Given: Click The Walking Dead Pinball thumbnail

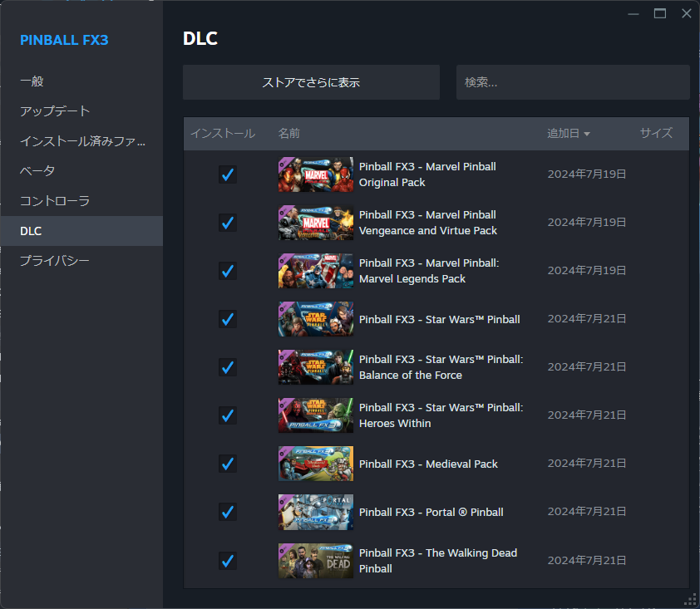Looking at the screenshot, I should (x=315, y=560).
